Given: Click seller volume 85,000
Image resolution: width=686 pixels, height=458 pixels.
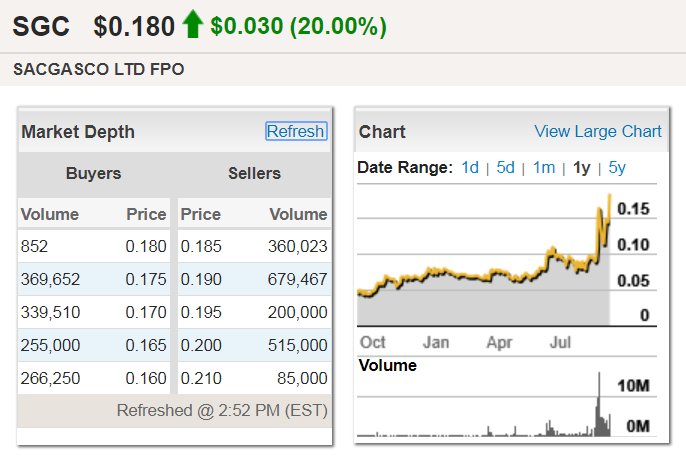Looking at the screenshot, I should [x=302, y=378].
